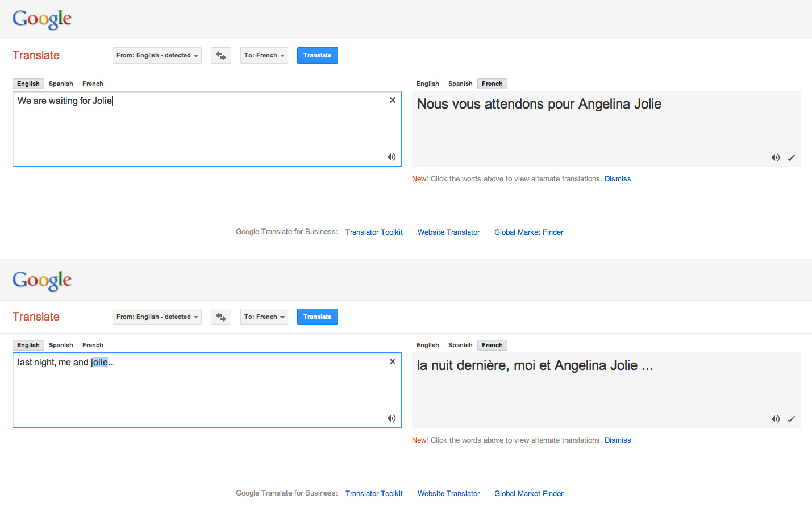Select Spanish source tab in top translator
Screen dimensions: 812x516
[61, 84]
